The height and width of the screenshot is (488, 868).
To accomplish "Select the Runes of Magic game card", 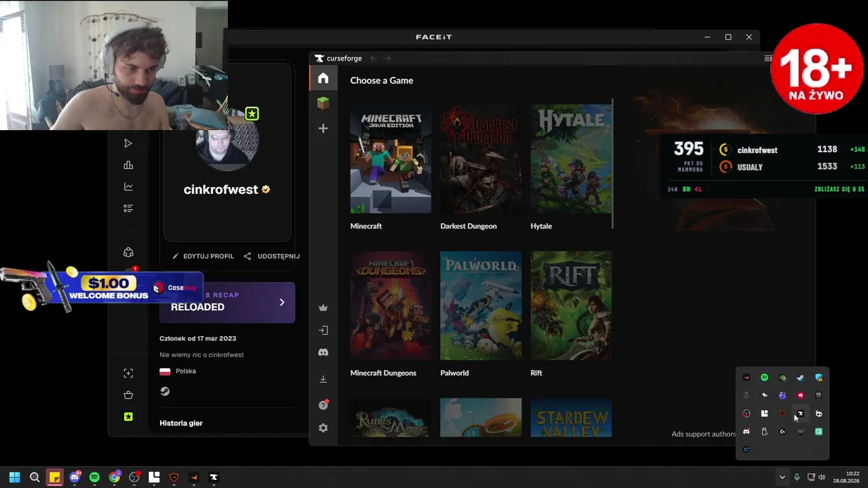I will [391, 418].
